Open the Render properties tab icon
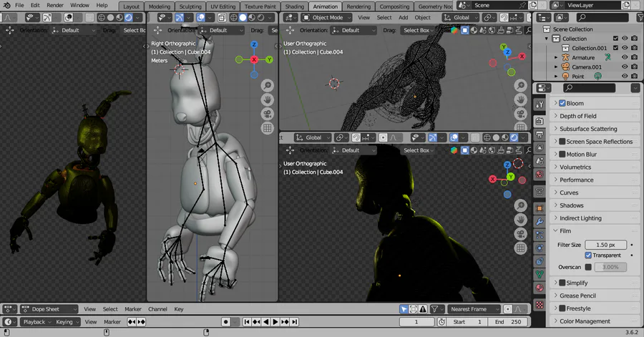Image resolution: width=644 pixels, height=337 pixels. click(x=540, y=121)
